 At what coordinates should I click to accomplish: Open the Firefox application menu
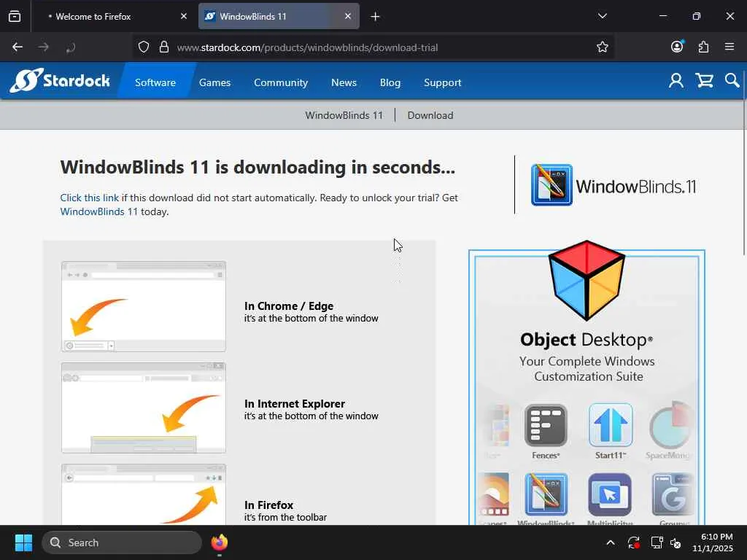729,47
